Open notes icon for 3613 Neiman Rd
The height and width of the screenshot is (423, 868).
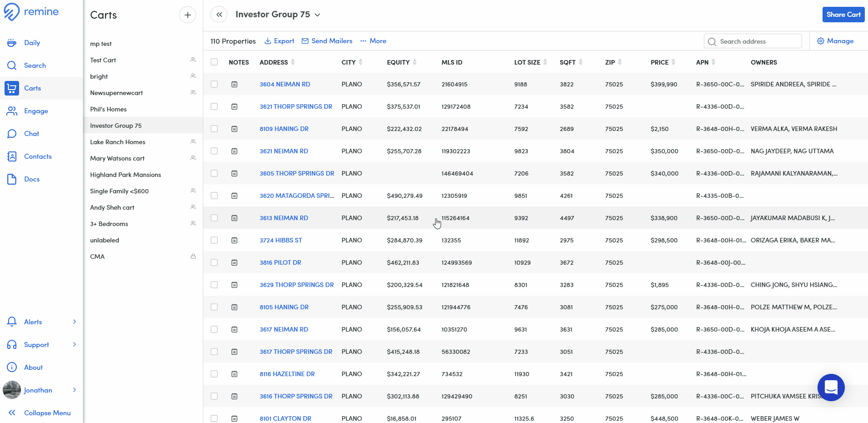(234, 218)
